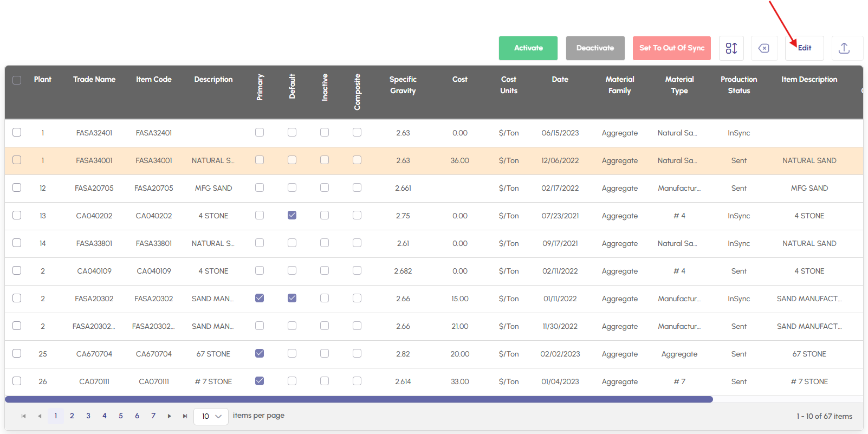The height and width of the screenshot is (434, 868).
Task: Click the green Activate button
Action: [528, 48]
